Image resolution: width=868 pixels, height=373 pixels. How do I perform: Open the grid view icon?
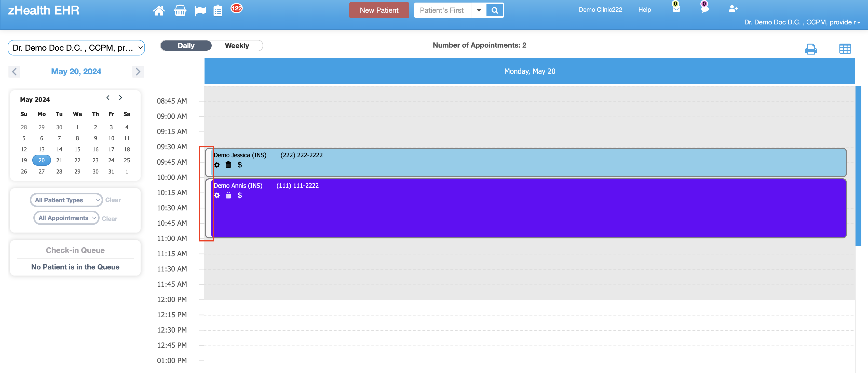(845, 49)
